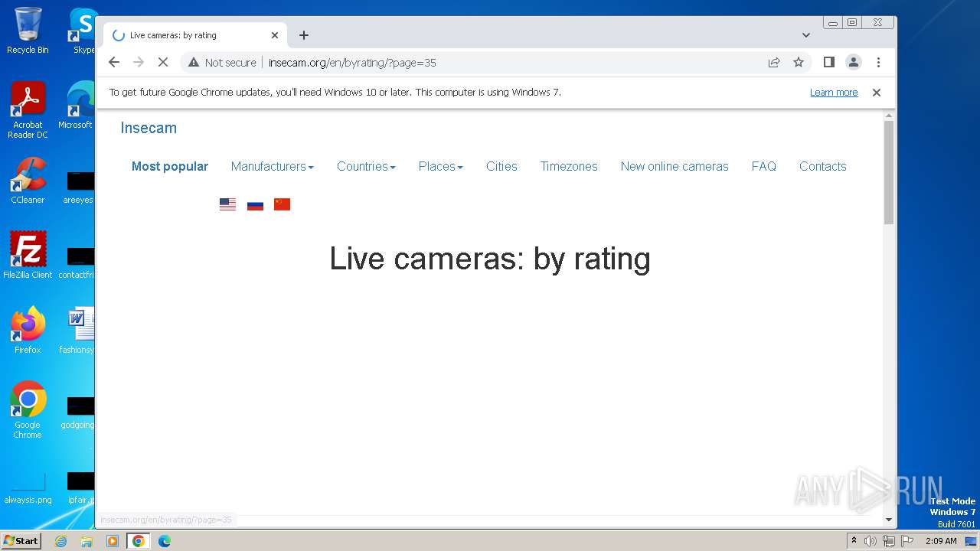Open the Windows Start menu
Viewport: 980px width, 551px height.
pos(21,541)
